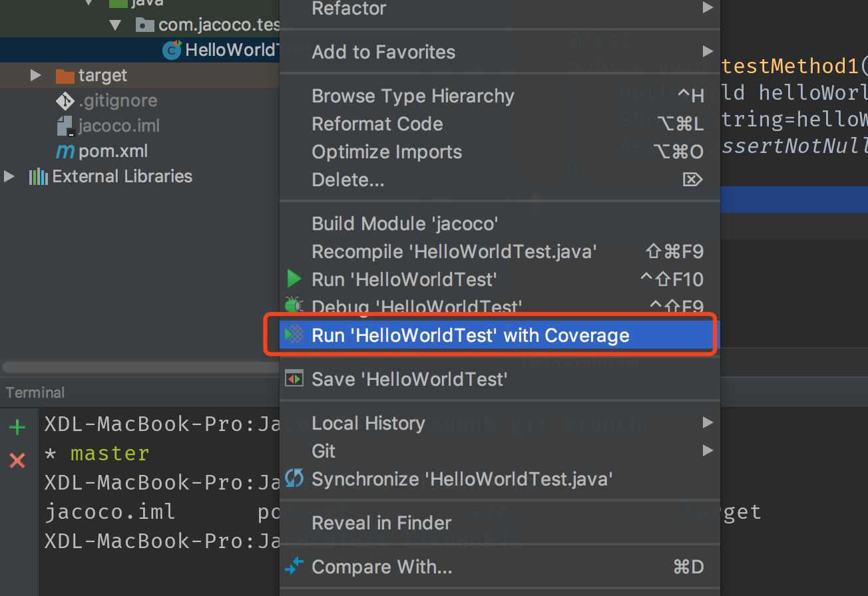Select .gitignore file in project tree
The height and width of the screenshot is (596, 868).
click(118, 100)
